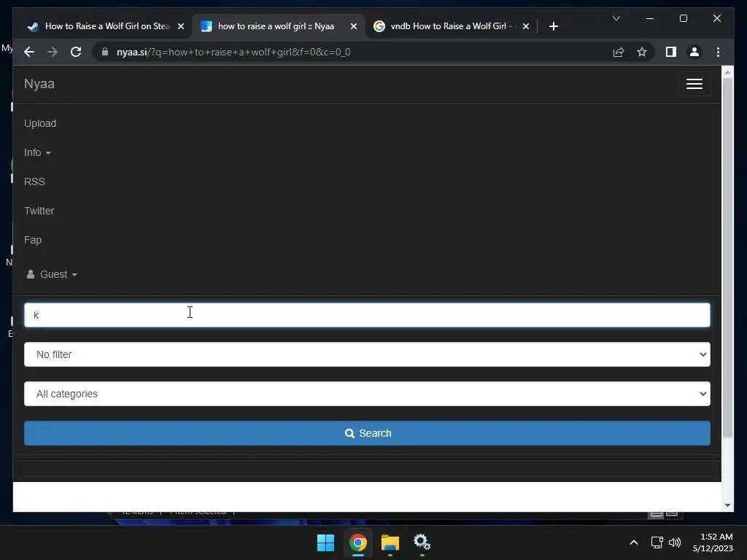Open the No filter dropdown

coord(367,354)
